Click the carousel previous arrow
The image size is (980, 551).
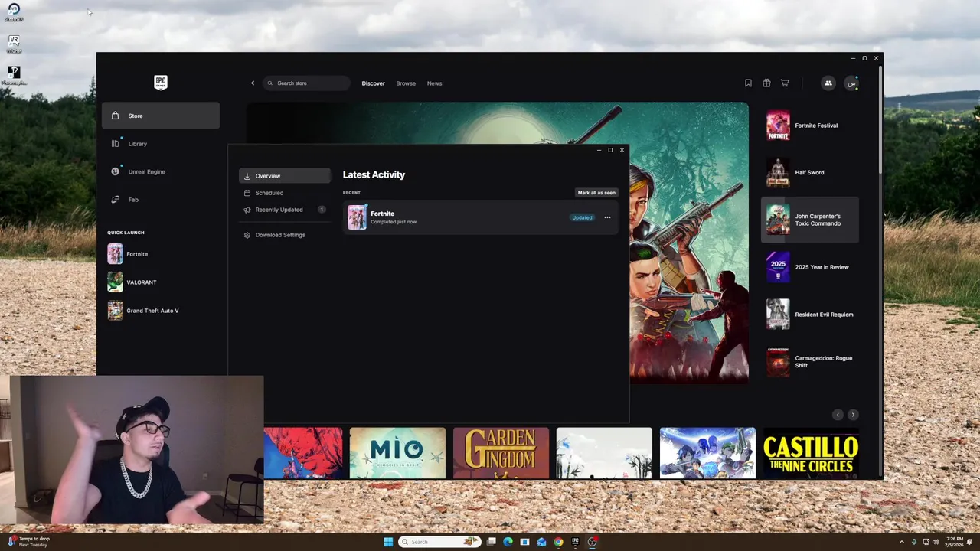tap(838, 415)
